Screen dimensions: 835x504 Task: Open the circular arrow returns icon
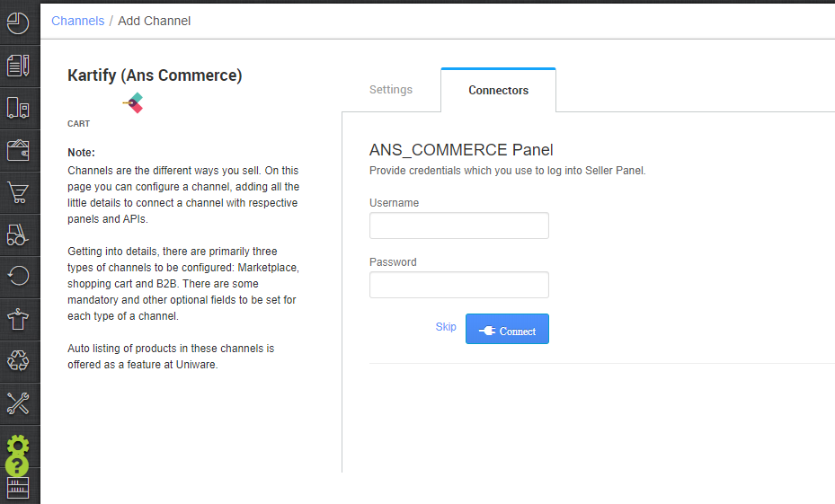click(x=18, y=276)
